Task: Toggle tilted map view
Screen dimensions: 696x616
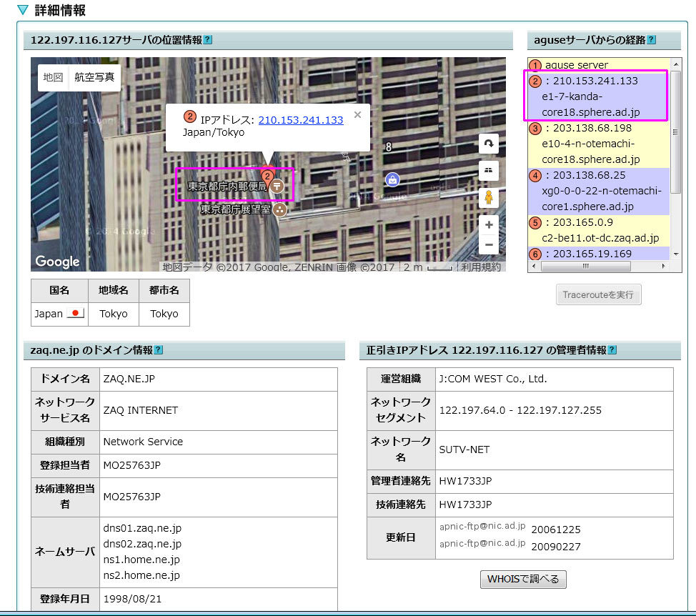Action: click(489, 171)
